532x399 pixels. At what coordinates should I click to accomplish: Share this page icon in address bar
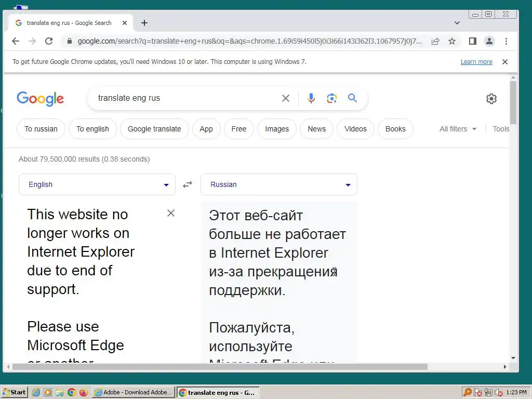[435, 41]
